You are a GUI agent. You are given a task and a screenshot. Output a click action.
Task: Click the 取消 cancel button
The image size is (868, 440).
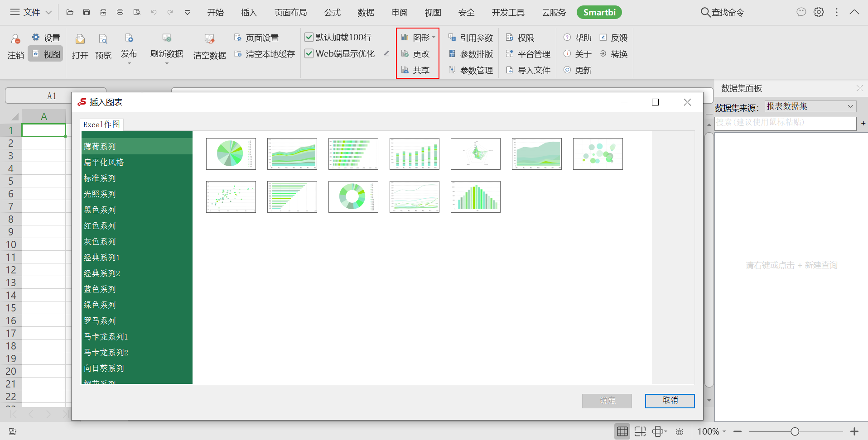click(670, 401)
